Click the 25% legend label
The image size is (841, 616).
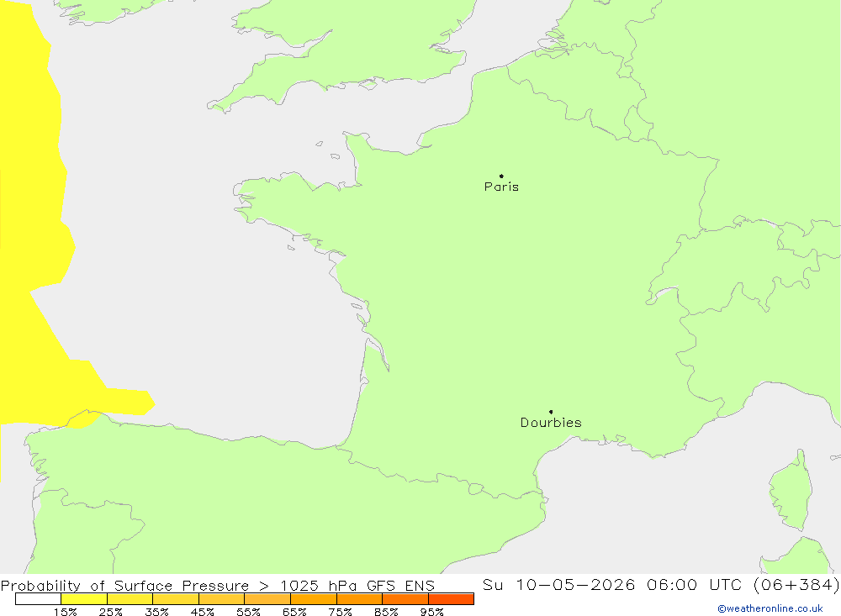coord(110,612)
